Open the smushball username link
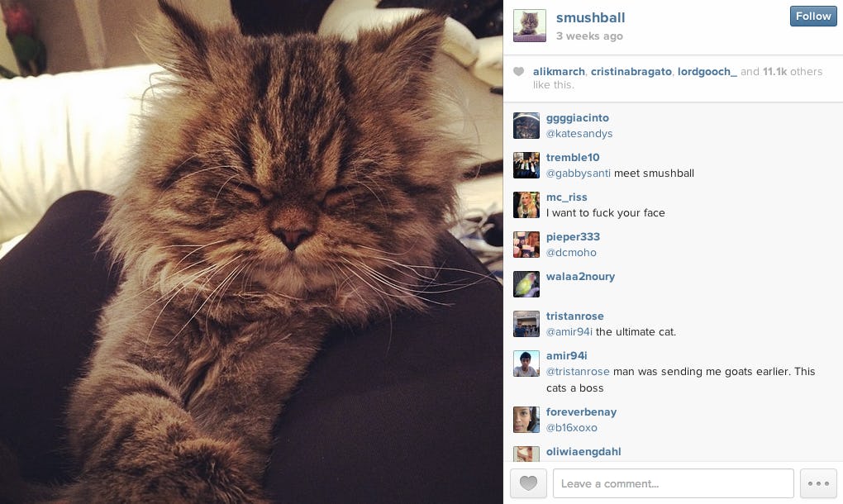Screen dimensions: 843x504 (590, 17)
